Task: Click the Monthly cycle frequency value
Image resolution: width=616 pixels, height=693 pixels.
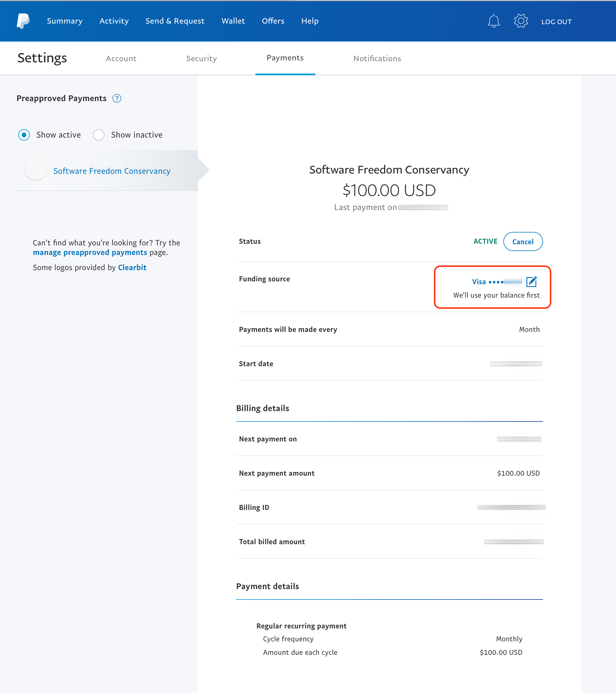Action: pyautogui.click(x=509, y=639)
